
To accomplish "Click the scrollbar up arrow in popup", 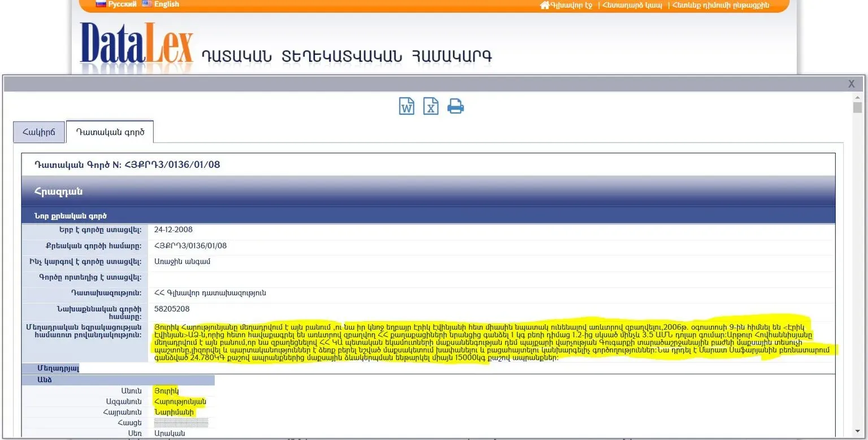I will coord(857,96).
